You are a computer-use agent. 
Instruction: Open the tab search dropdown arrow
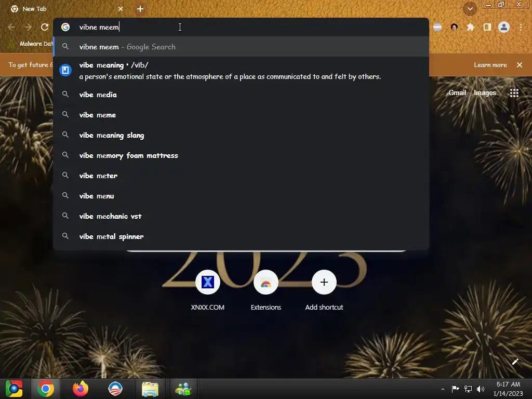pyautogui.click(x=470, y=9)
